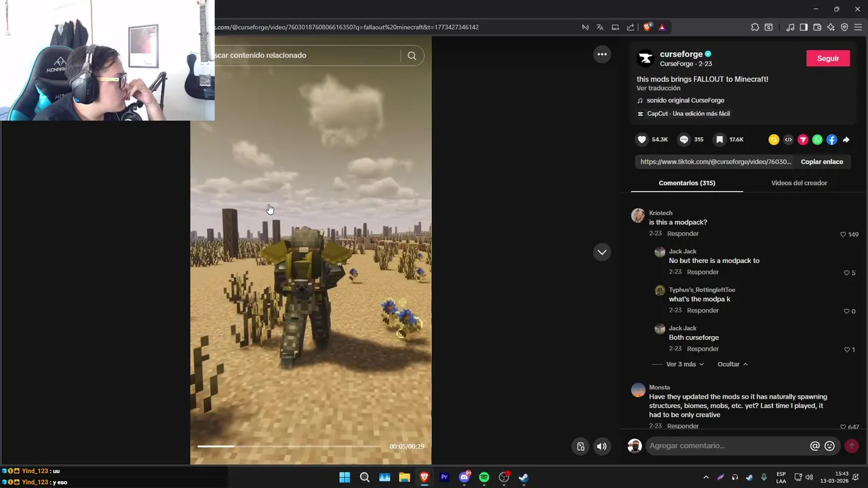868x488 pixels.
Task: Open curseforge profile avatar
Action: point(646,58)
